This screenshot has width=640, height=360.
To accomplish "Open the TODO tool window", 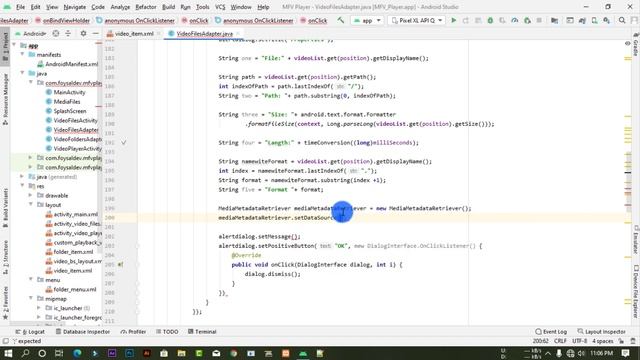I will pos(167,332).
